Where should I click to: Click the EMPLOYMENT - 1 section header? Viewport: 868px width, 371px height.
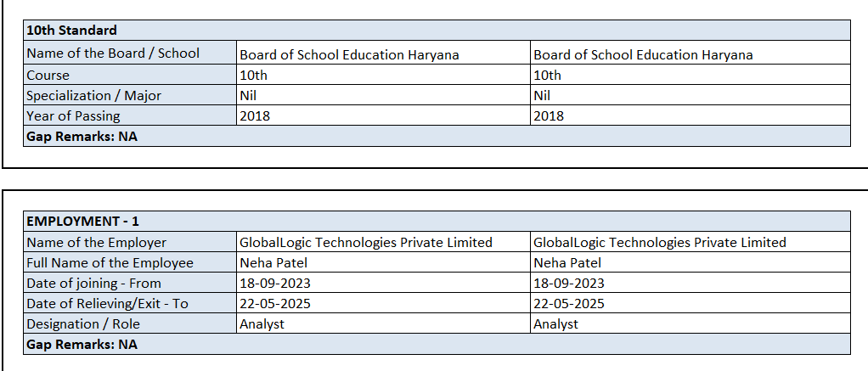(x=82, y=221)
